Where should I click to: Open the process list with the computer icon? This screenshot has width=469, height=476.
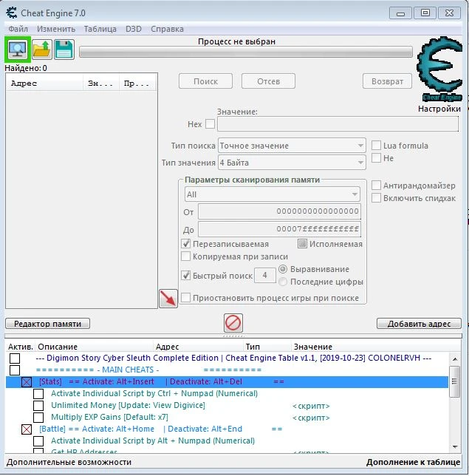[18, 50]
